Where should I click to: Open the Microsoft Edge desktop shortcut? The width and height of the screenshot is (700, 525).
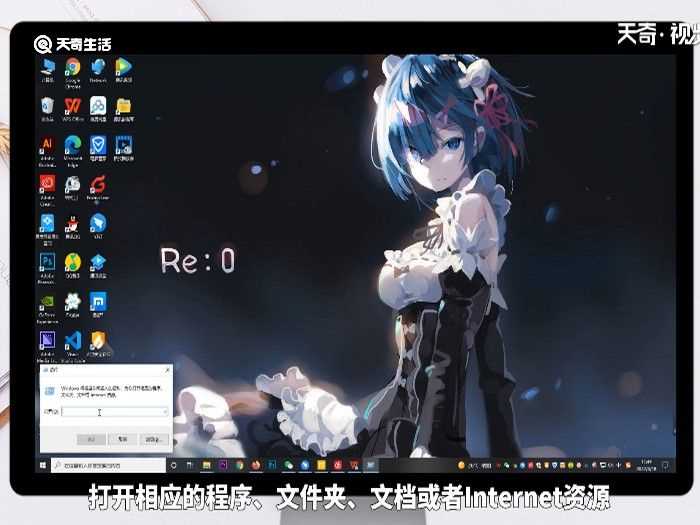tap(73, 151)
